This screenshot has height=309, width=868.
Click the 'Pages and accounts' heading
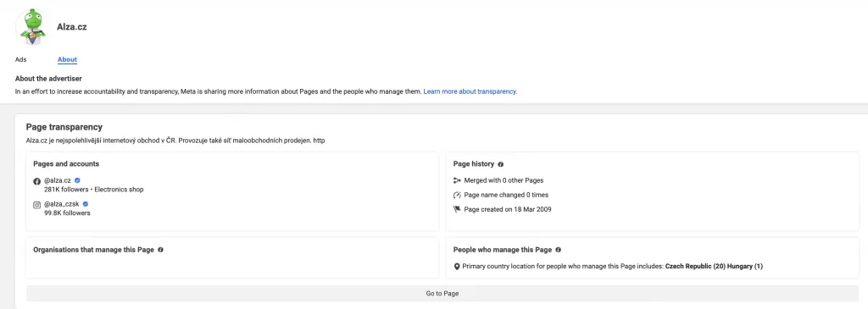tap(66, 164)
